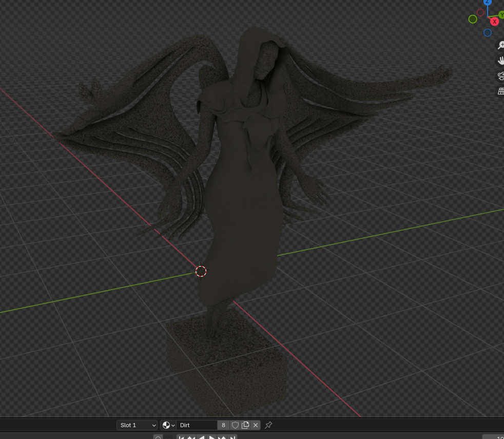Click the zoom magnifier viewport icon
Image resolution: width=504 pixels, height=439 pixels.
[x=501, y=45]
